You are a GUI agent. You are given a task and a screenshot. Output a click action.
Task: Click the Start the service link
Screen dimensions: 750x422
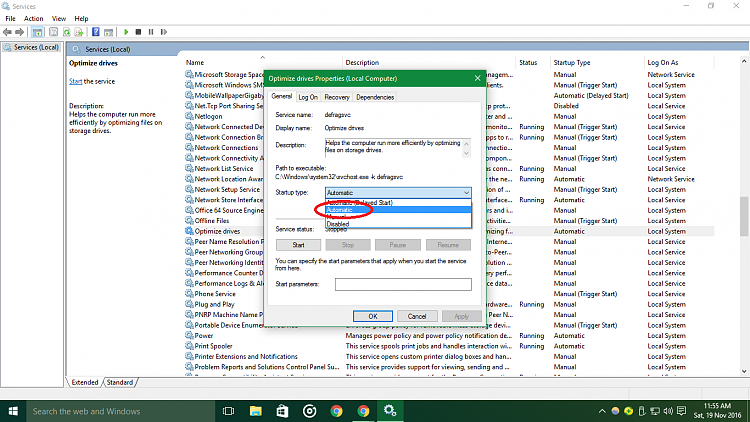coord(75,81)
